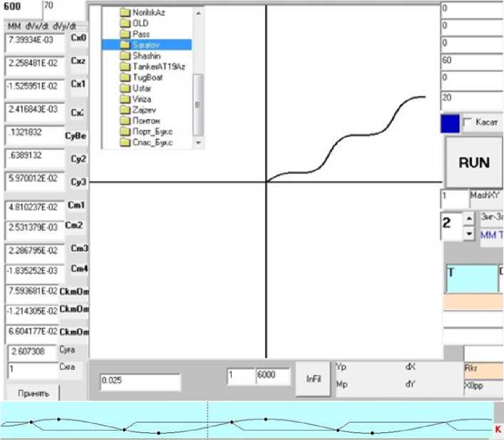Click the folder list scrollbar thumb

198,105
